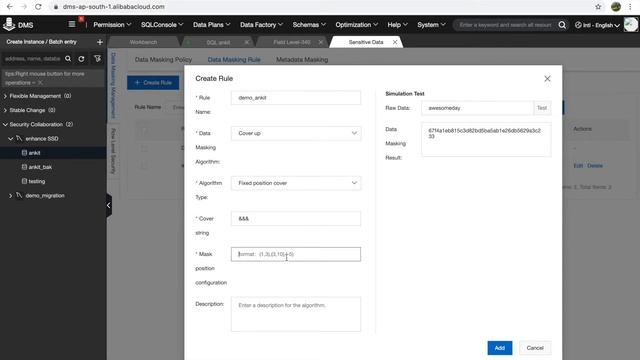Open Data Masking Management vertical tab
The height and width of the screenshot is (360, 640).
(113, 85)
